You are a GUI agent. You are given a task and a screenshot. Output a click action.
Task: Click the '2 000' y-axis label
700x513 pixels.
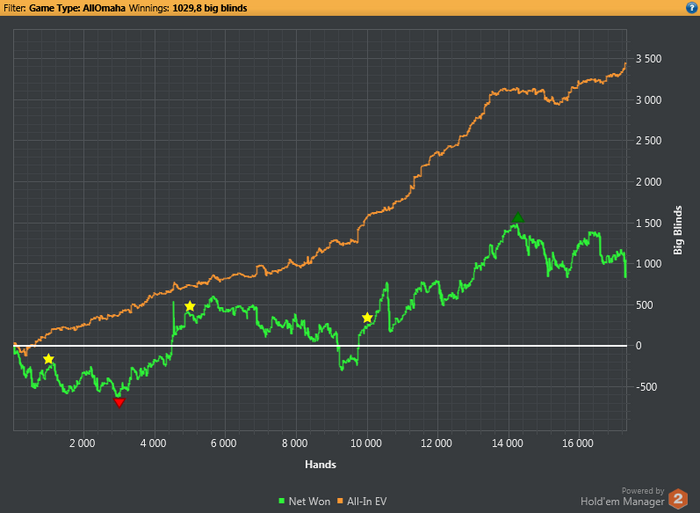[649, 182]
